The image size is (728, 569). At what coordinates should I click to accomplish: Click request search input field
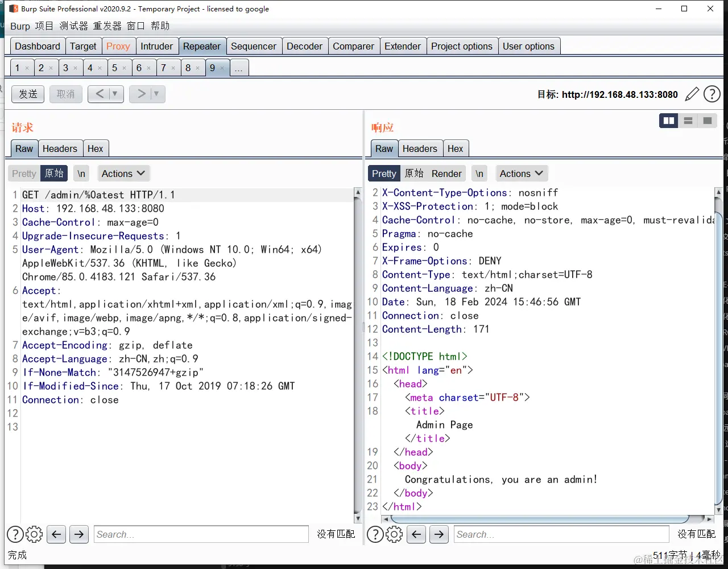pos(201,534)
